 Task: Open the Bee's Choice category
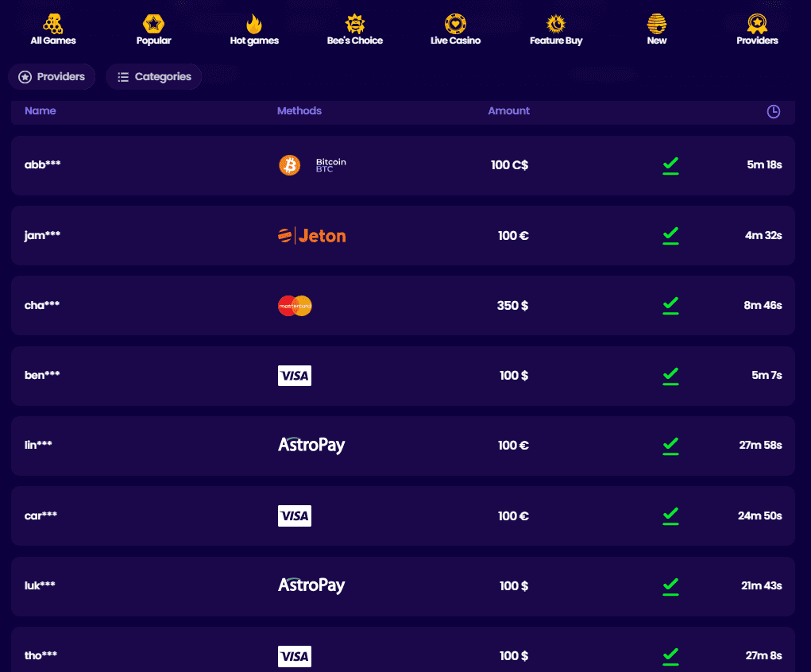355,24
